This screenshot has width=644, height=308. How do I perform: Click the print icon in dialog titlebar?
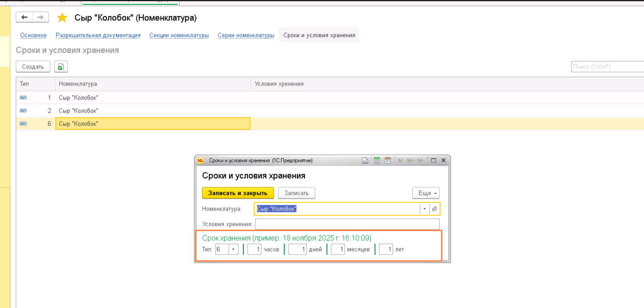(365, 160)
